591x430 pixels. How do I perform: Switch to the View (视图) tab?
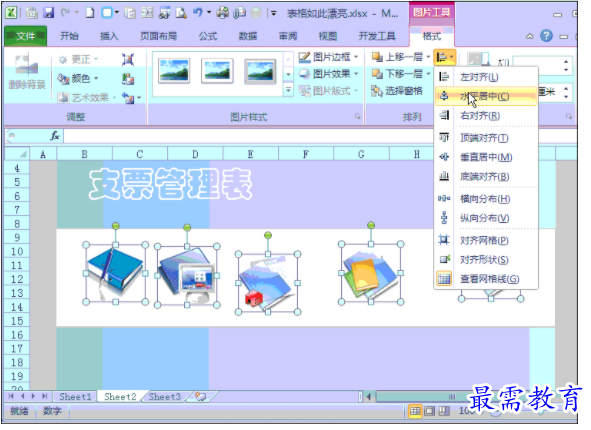pos(328,36)
